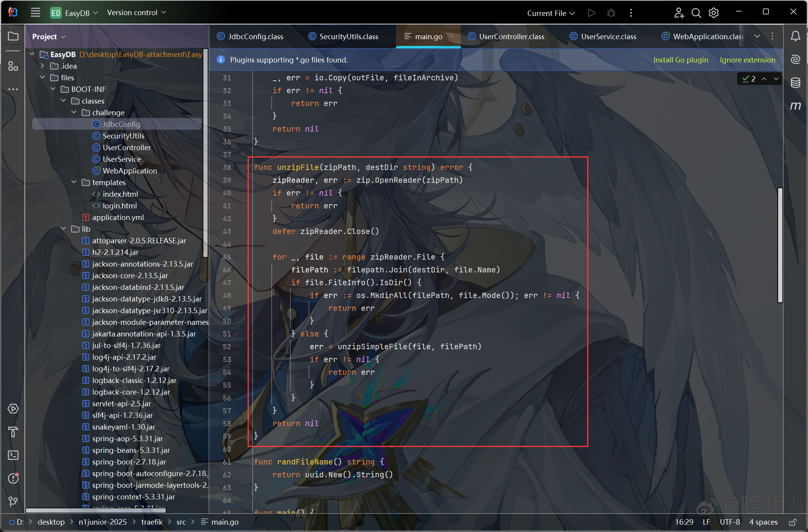This screenshot has height=532, width=808.
Task: Open the main hamburger menu
Action: click(x=35, y=12)
